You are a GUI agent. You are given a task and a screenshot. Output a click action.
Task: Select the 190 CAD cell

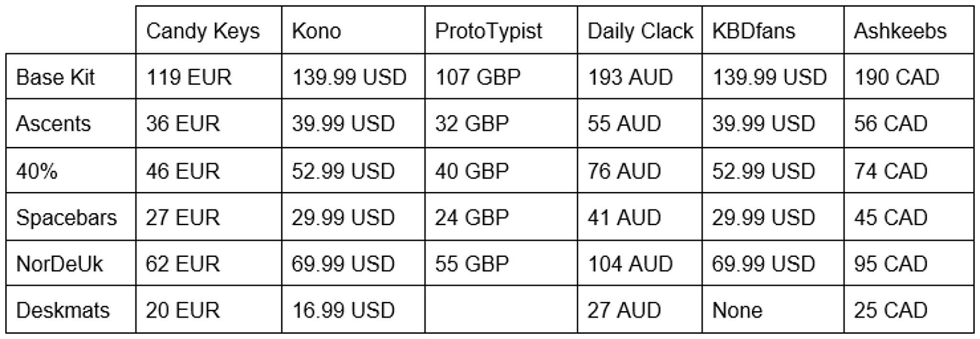pyautogui.click(x=897, y=77)
